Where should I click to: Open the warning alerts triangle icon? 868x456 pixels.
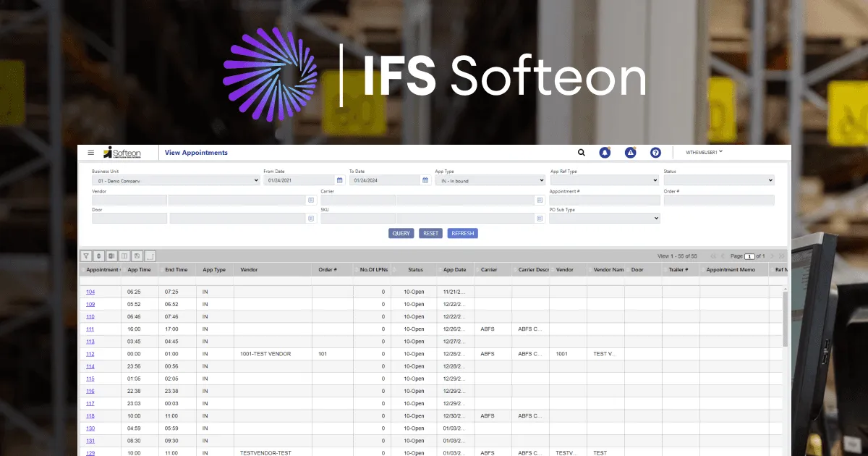coord(630,153)
